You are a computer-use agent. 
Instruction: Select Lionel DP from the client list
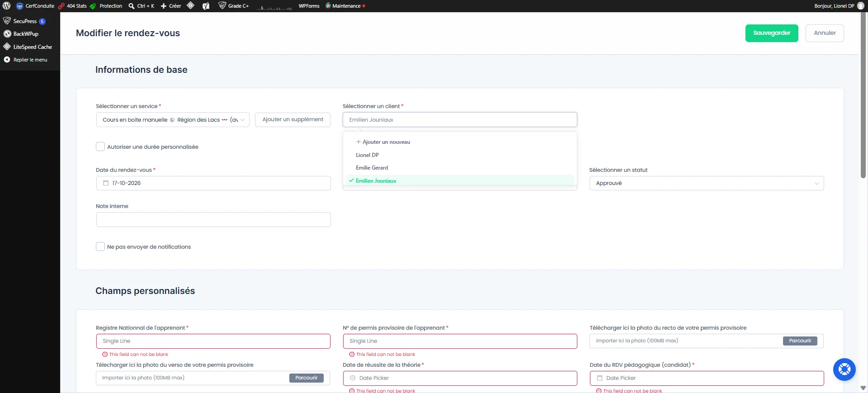click(460, 155)
